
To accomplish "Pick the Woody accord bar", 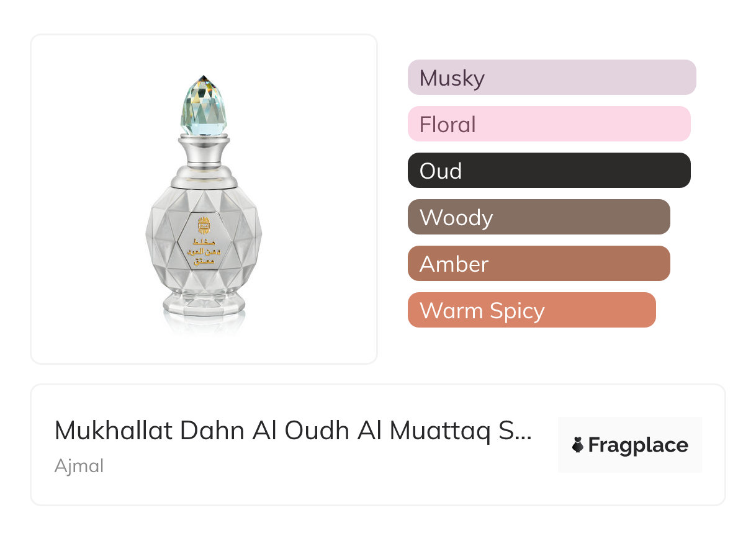I will click(x=538, y=217).
